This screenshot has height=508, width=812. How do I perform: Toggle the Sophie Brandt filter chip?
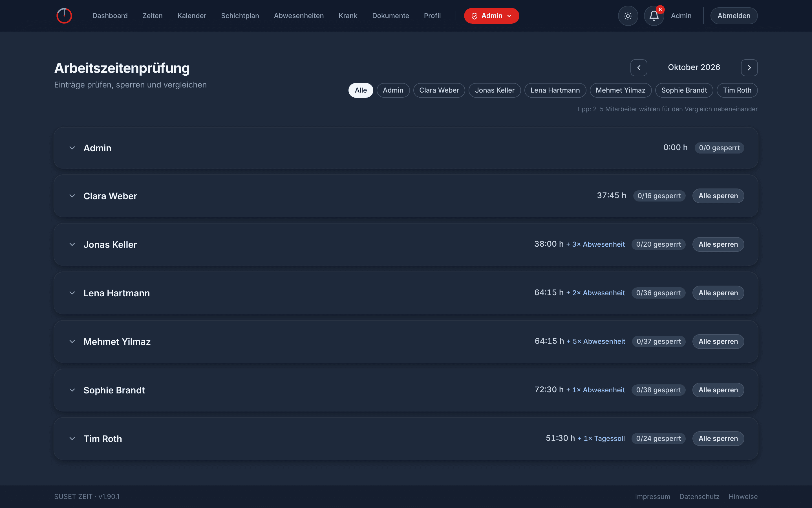click(x=684, y=90)
